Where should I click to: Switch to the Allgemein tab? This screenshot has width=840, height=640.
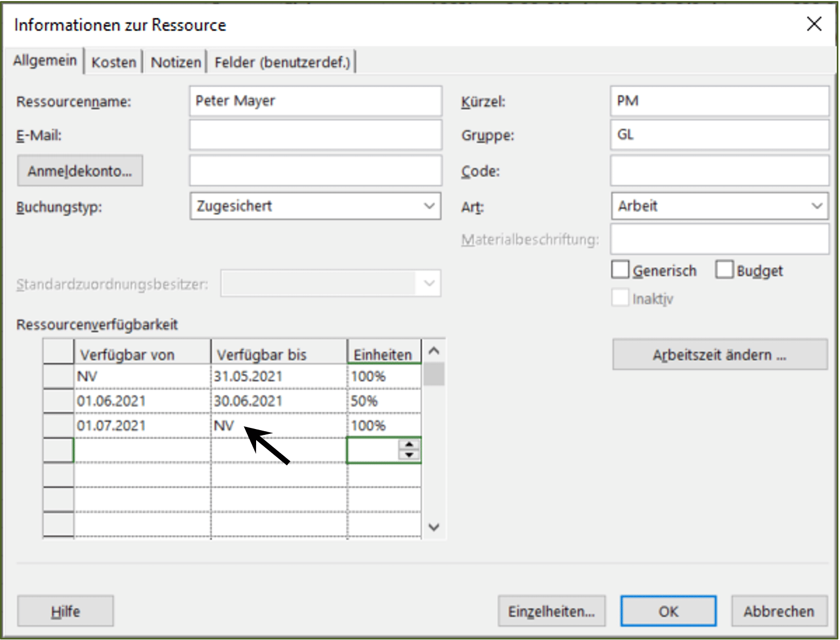click(45, 60)
